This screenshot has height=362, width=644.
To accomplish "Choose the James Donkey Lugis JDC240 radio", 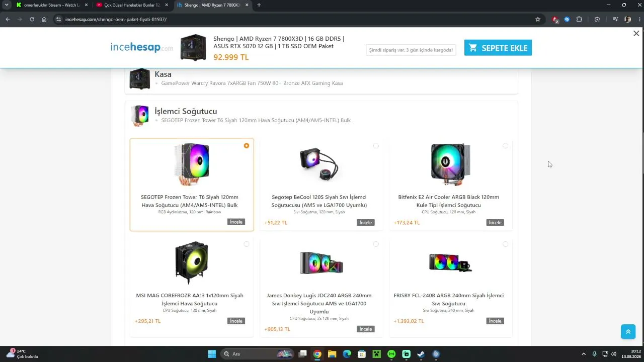I will pyautogui.click(x=376, y=244).
